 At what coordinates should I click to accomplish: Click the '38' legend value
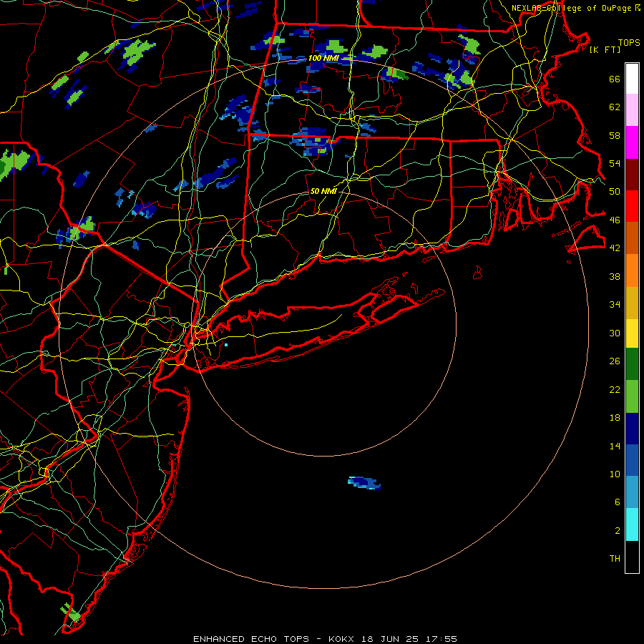coord(615,276)
